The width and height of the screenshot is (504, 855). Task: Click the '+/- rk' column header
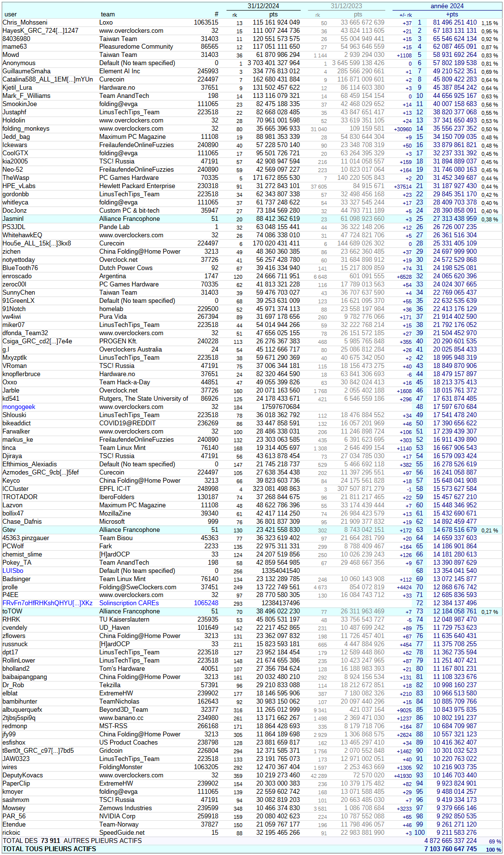pos(406,15)
